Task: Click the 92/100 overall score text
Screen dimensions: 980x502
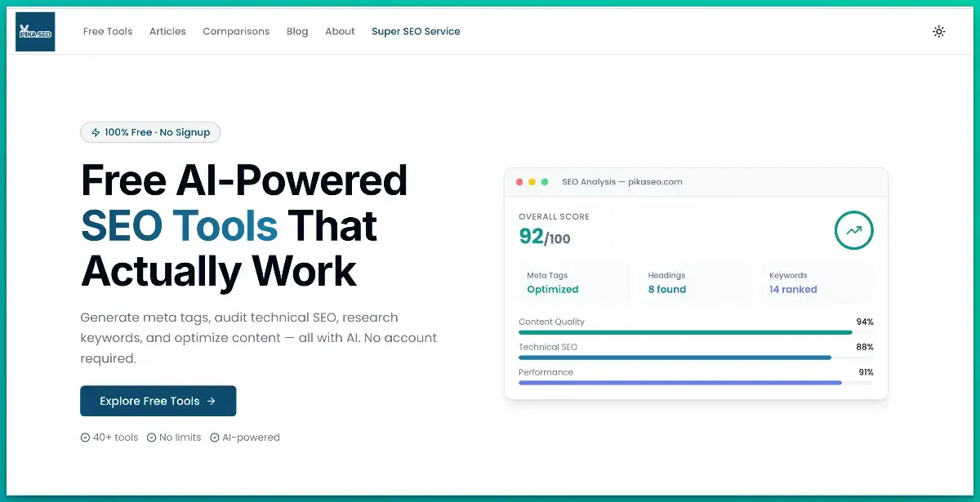Action: tap(545, 237)
